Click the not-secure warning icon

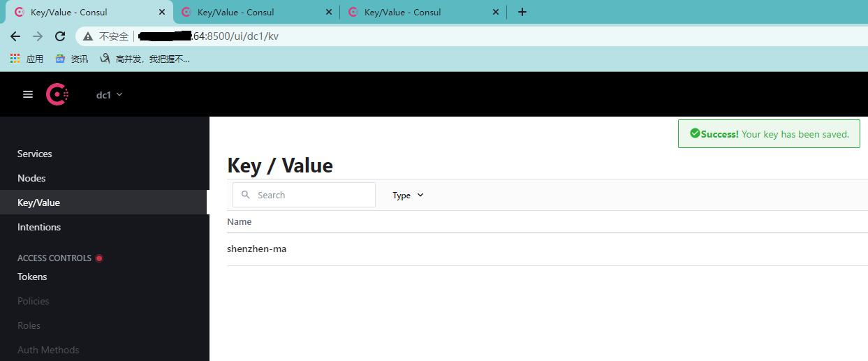[88, 36]
